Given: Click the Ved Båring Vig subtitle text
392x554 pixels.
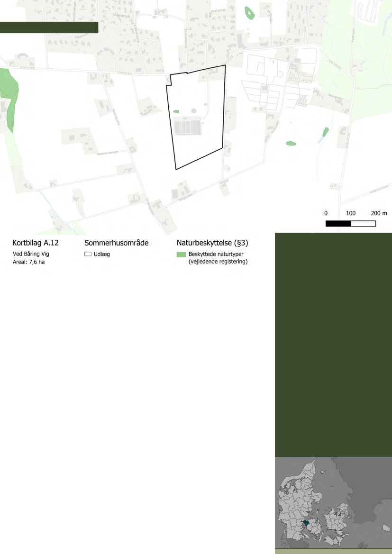Looking at the screenshot, I should pyautogui.click(x=31, y=254).
